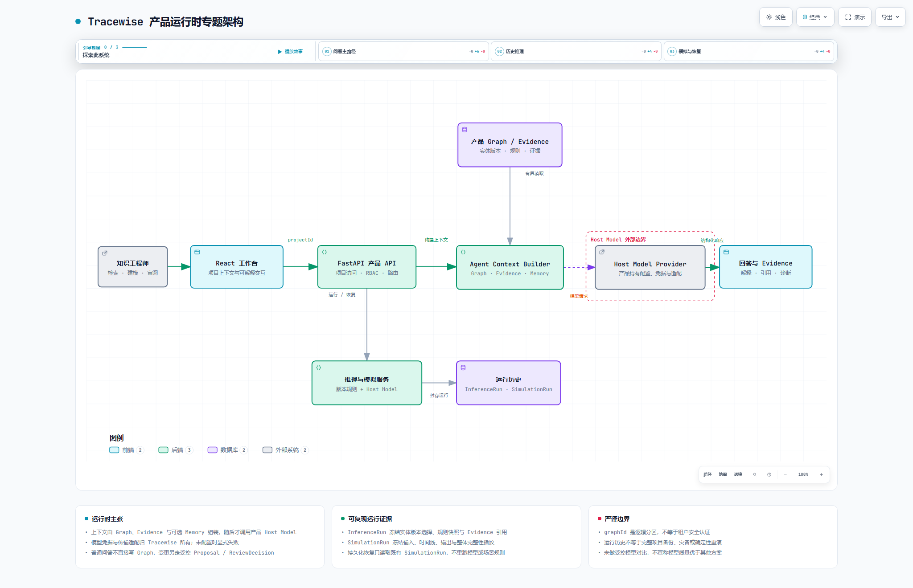Click the Host Model Provider node title
This screenshot has width=913, height=588.
pos(650,264)
